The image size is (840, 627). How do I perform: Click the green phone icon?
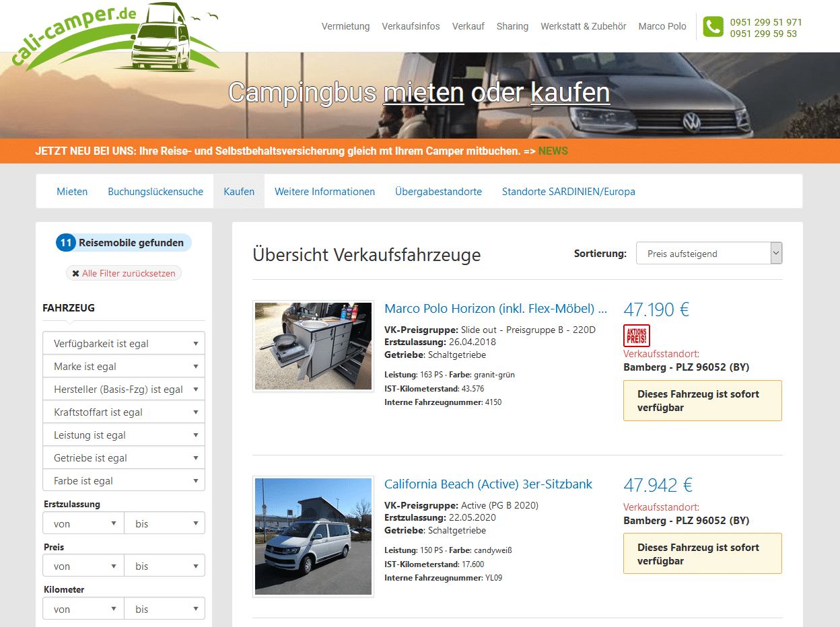(x=713, y=27)
